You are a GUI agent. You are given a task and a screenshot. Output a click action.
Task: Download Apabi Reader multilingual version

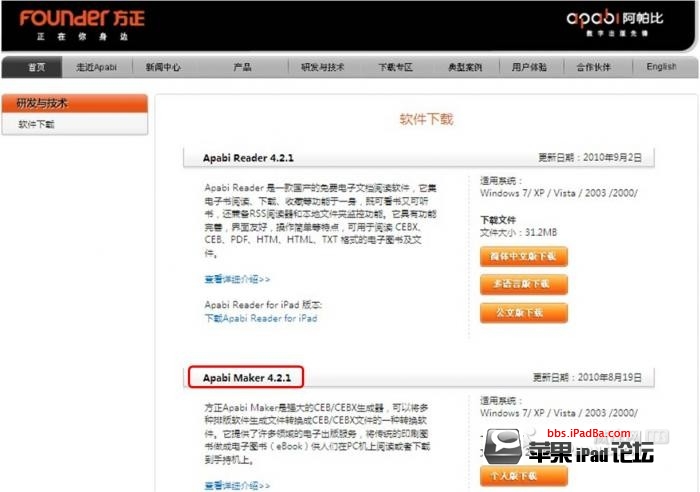click(x=524, y=284)
